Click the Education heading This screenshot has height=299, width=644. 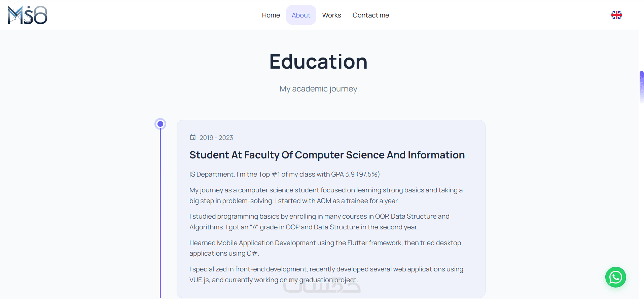318,62
